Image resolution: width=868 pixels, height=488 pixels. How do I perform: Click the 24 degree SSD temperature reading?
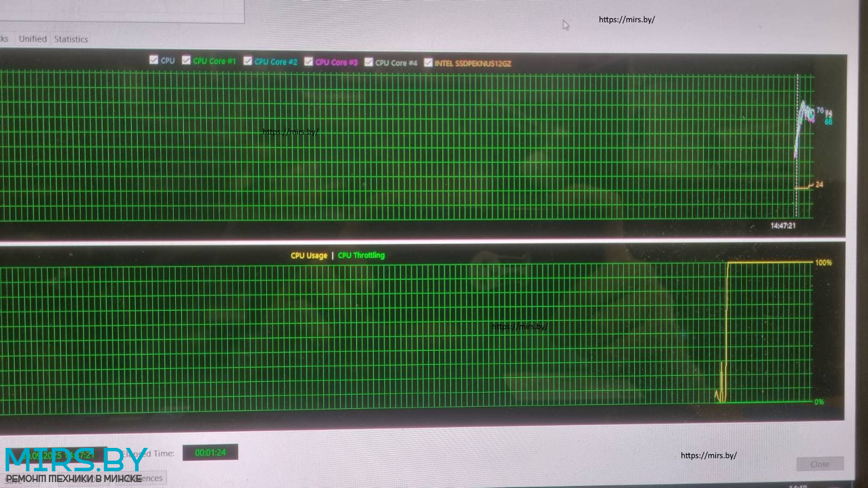coord(819,184)
